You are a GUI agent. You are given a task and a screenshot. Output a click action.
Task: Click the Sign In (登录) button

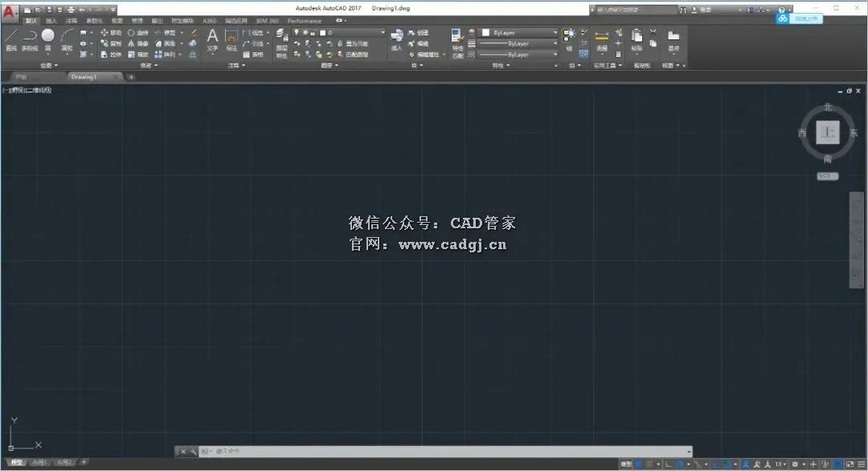pos(701,10)
